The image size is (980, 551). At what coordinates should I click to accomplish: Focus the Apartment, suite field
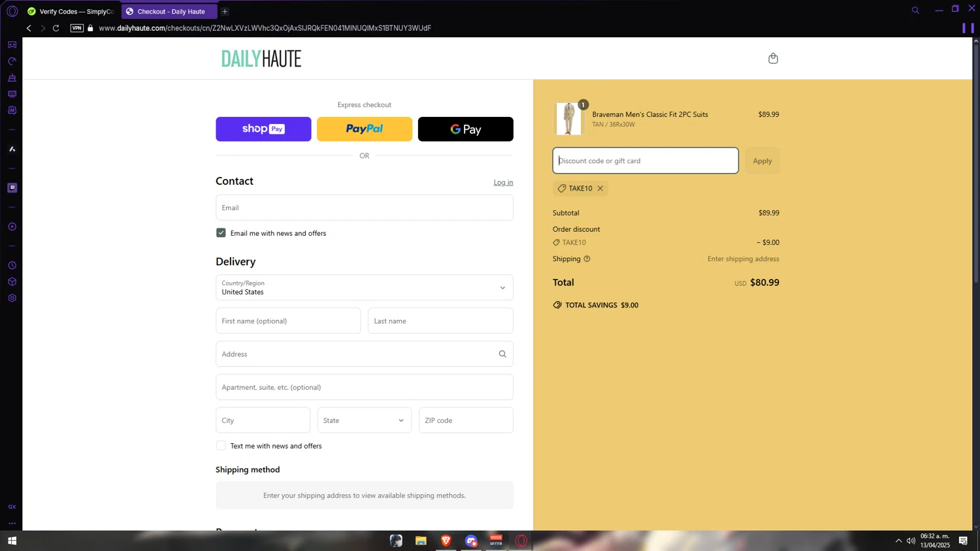click(x=365, y=387)
